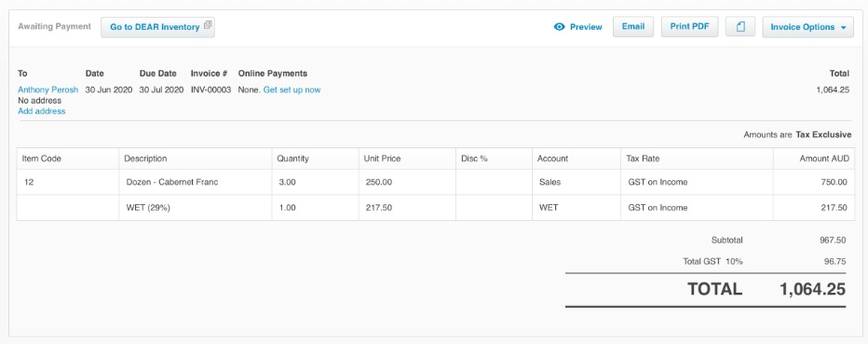Open invoice Preview

[x=578, y=27]
